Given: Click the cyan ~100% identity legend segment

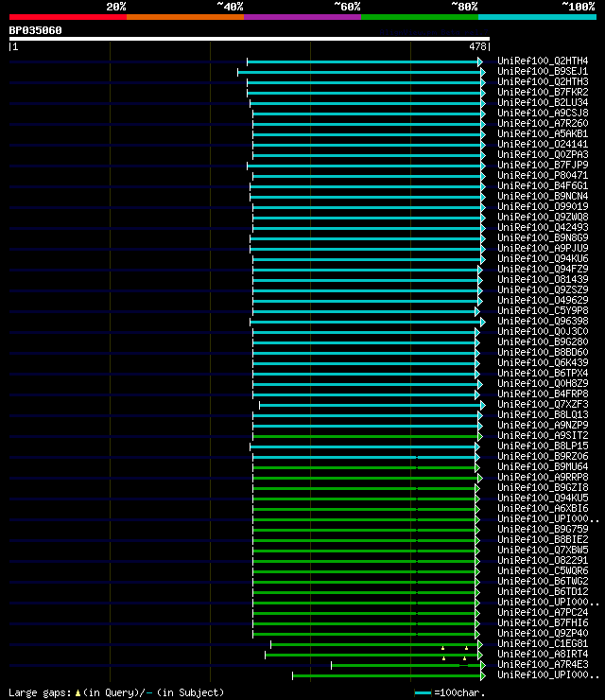Looking at the screenshot, I should [537, 17].
